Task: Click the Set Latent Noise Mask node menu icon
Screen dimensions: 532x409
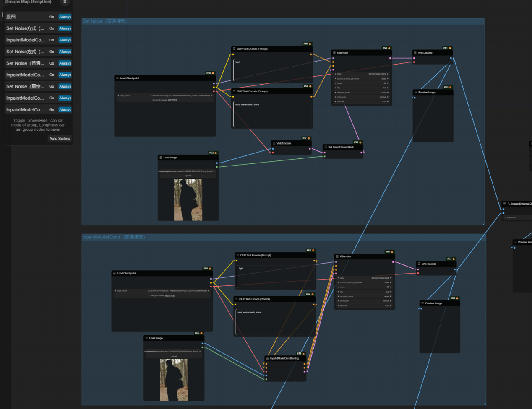Action: (325, 147)
